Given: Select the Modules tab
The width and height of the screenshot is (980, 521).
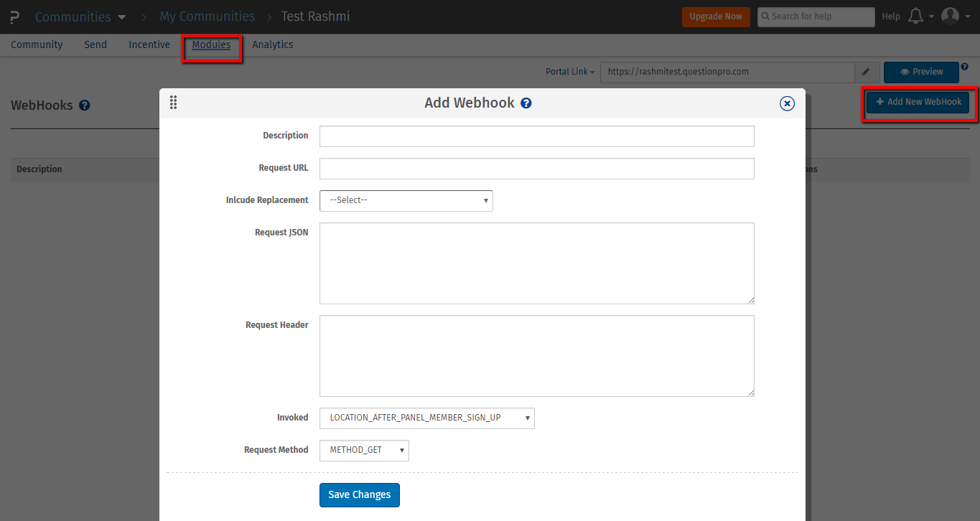Looking at the screenshot, I should pos(211,44).
